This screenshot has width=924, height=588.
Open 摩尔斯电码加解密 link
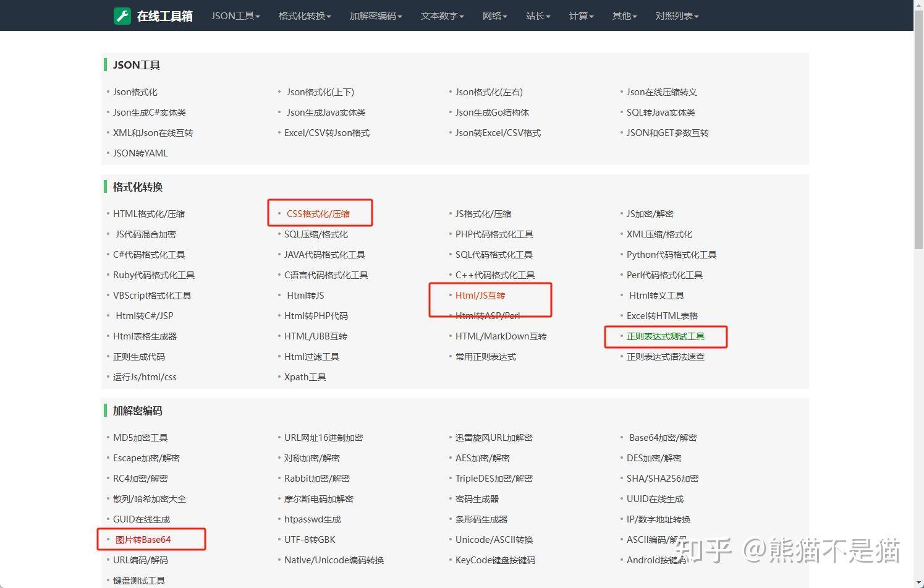[x=319, y=499]
